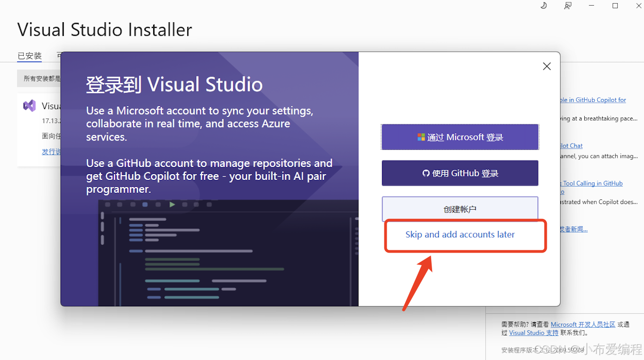Click the 'Use a Microsoft account to sync' paragraph
644x360 pixels.
click(x=200, y=124)
